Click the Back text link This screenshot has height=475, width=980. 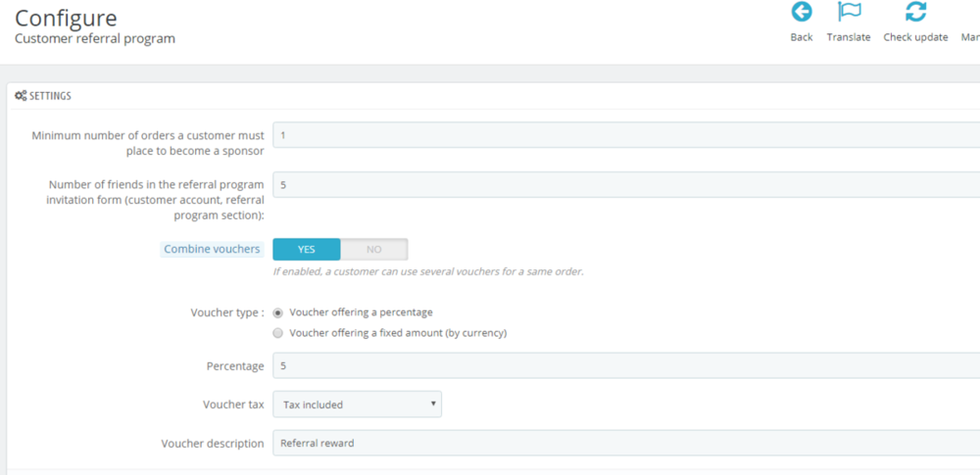[802, 37]
